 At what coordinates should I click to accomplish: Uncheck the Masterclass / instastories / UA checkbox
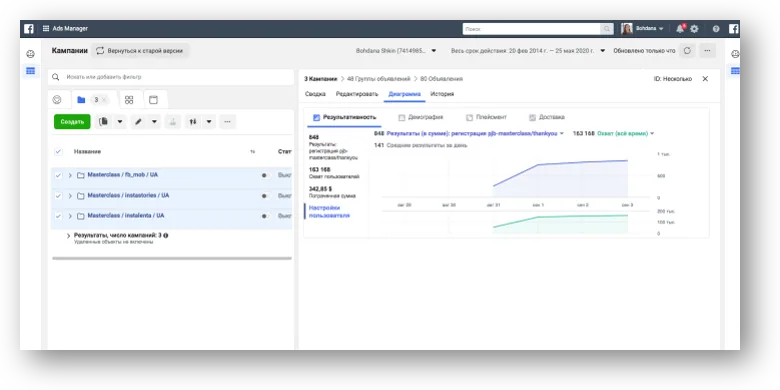(x=58, y=195)
